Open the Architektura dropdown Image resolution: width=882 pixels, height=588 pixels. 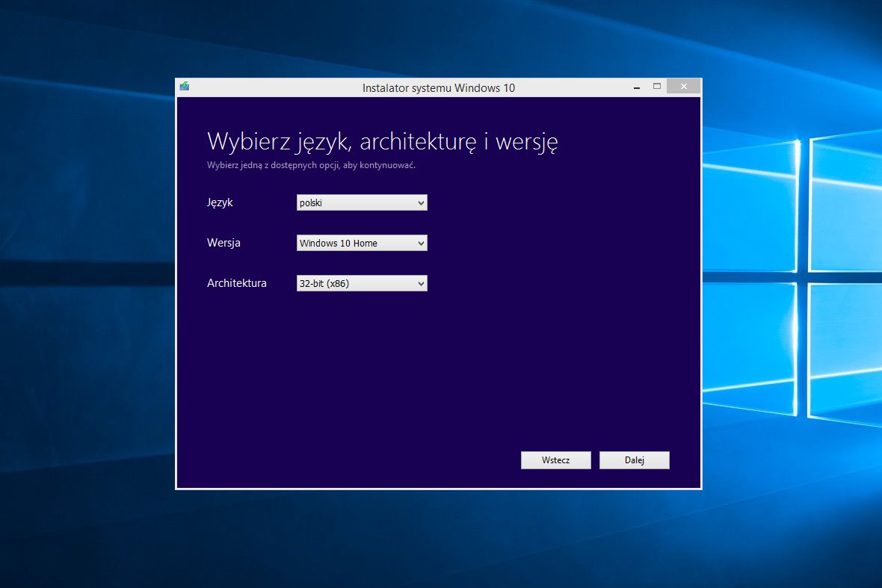[x=362, y=283]
